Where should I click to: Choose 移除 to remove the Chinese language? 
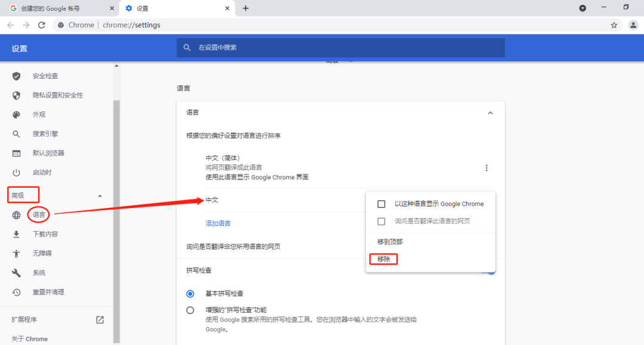(x=383, y=259)
